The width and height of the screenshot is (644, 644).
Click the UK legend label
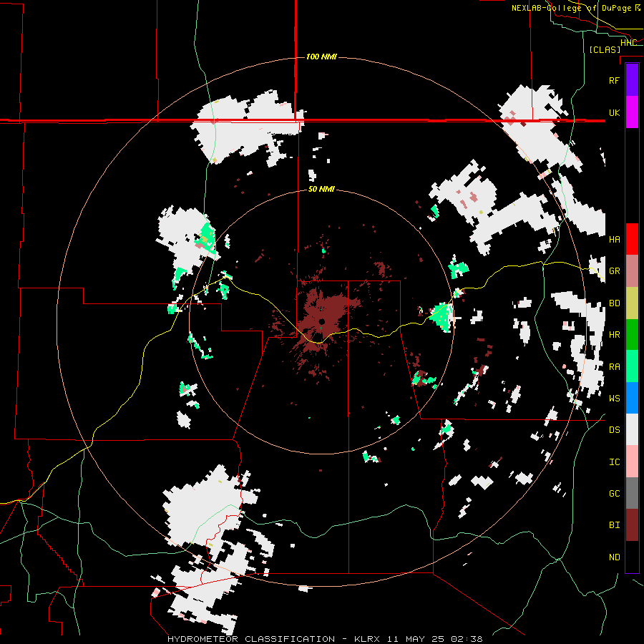(615, 112)
